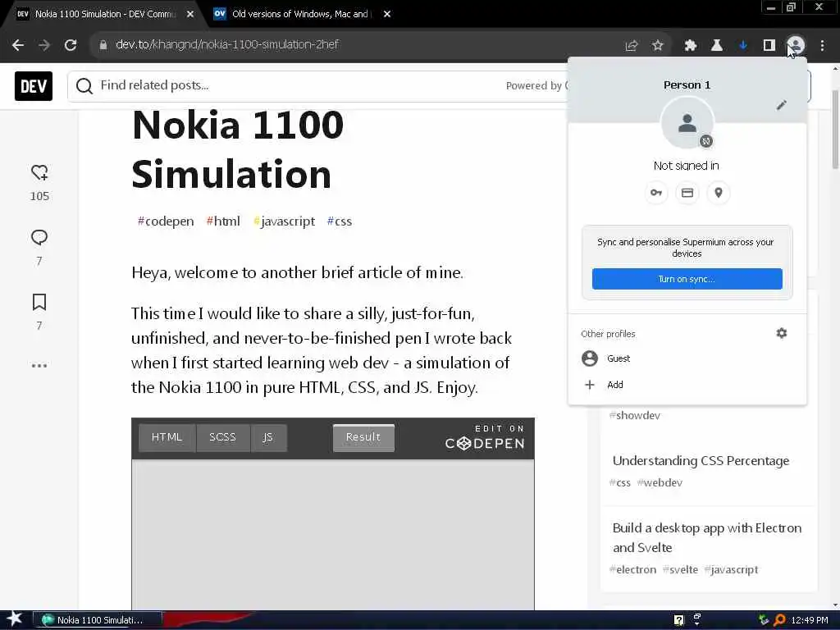The image size is (840, 630).
Task: Close the Old versions of Windows tab
Action: tap(387, 14)
